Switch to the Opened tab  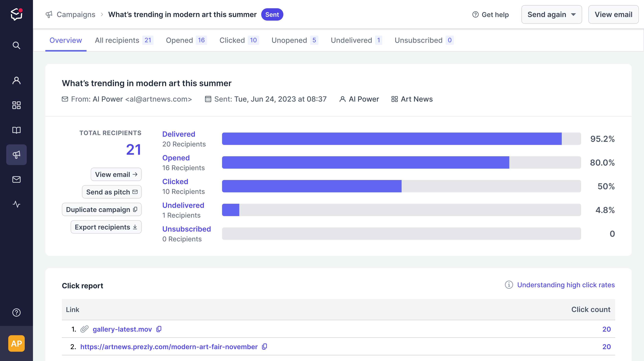[186, 40]
